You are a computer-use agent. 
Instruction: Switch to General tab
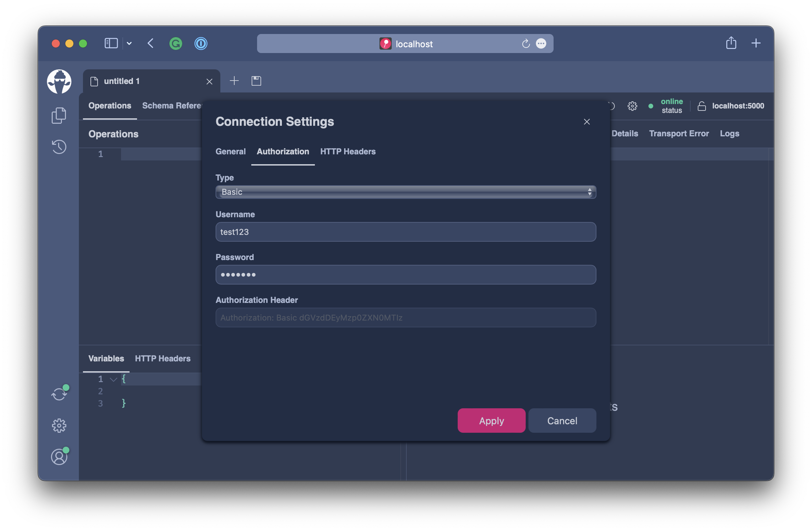click(230, 151)
